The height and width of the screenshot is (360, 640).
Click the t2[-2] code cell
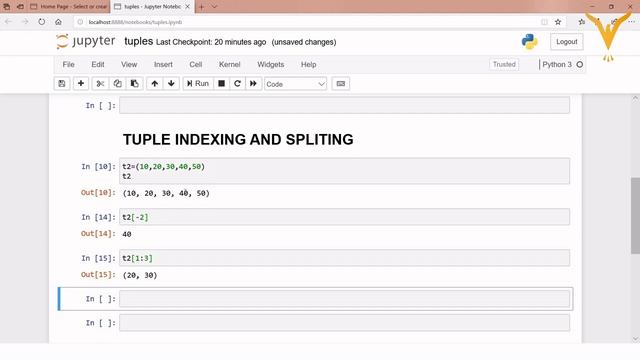click(344, 217)
